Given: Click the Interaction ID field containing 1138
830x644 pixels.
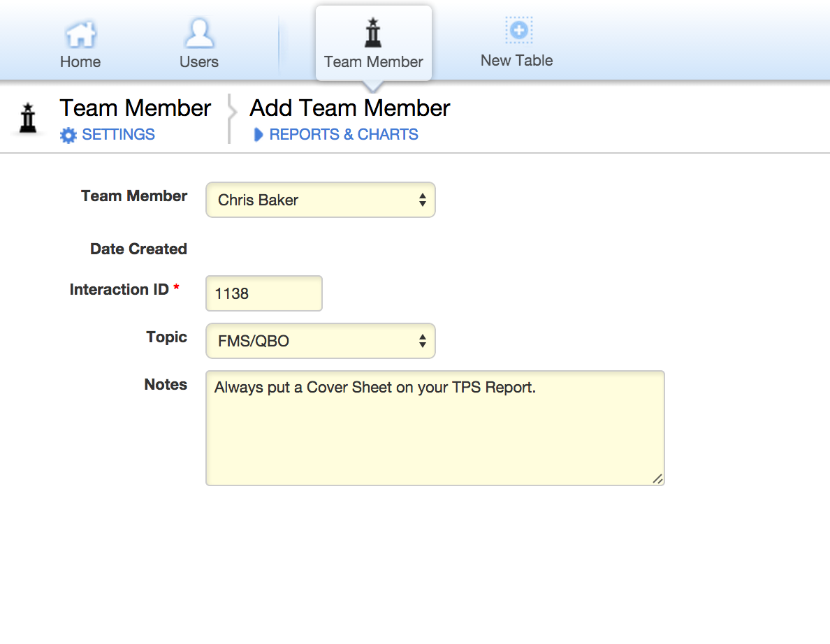Looking at the screenshot, I should tap(263, 293).
